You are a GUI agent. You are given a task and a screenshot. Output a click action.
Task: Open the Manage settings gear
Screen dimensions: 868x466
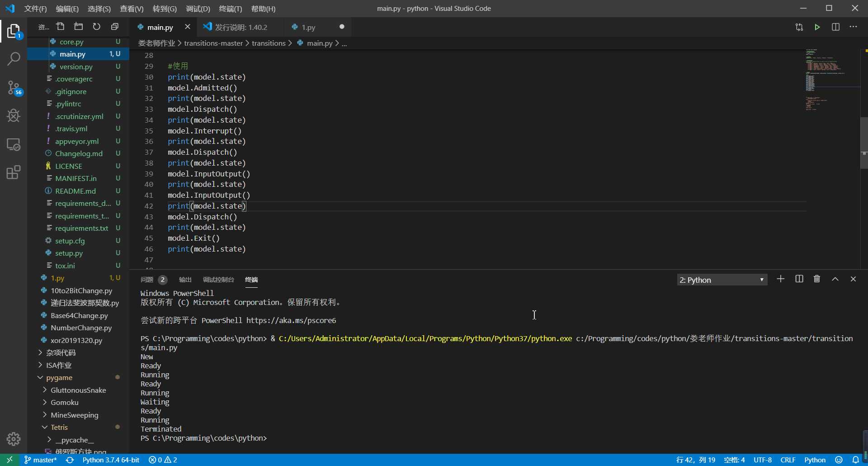(x=14, y=439)
